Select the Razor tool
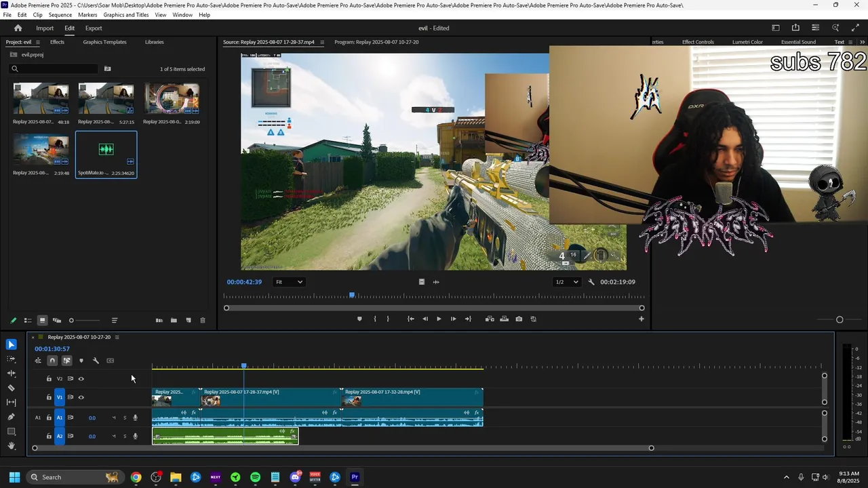 11,388
